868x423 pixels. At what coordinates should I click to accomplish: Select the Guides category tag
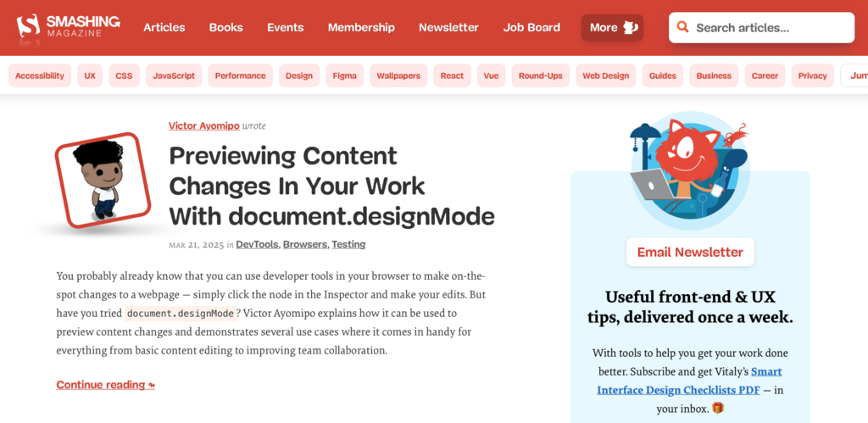click(x=663, y=75)
